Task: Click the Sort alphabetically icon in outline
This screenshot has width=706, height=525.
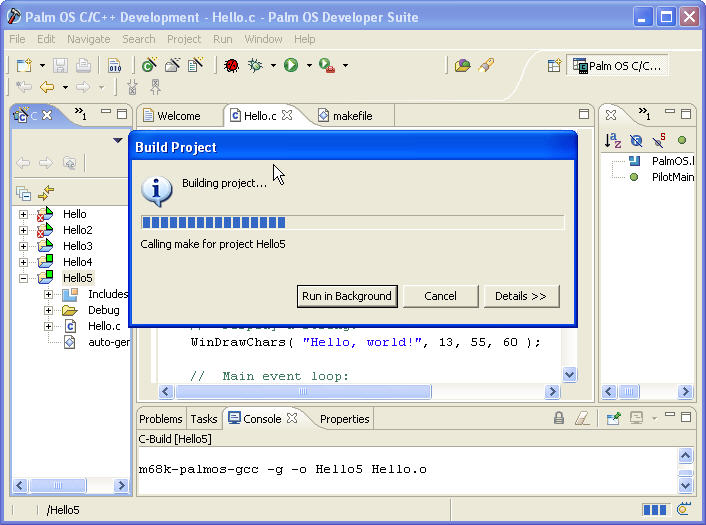Action: coord(613,141)
